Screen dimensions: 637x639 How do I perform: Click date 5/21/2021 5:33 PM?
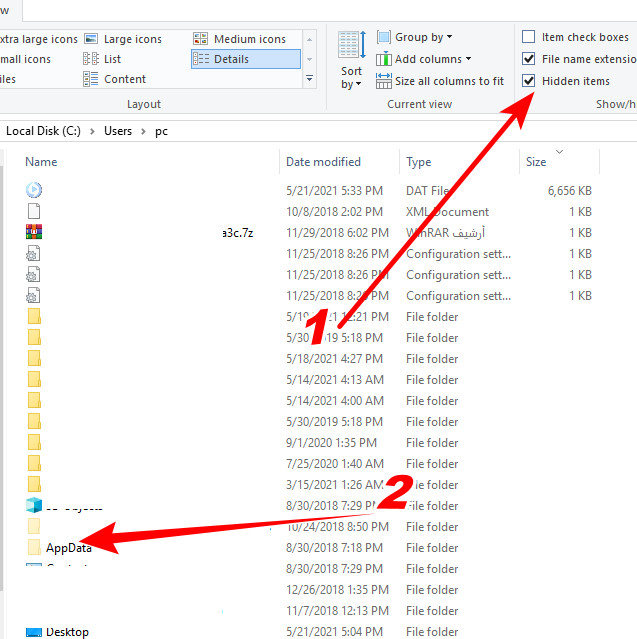click(x=334, y=190)
